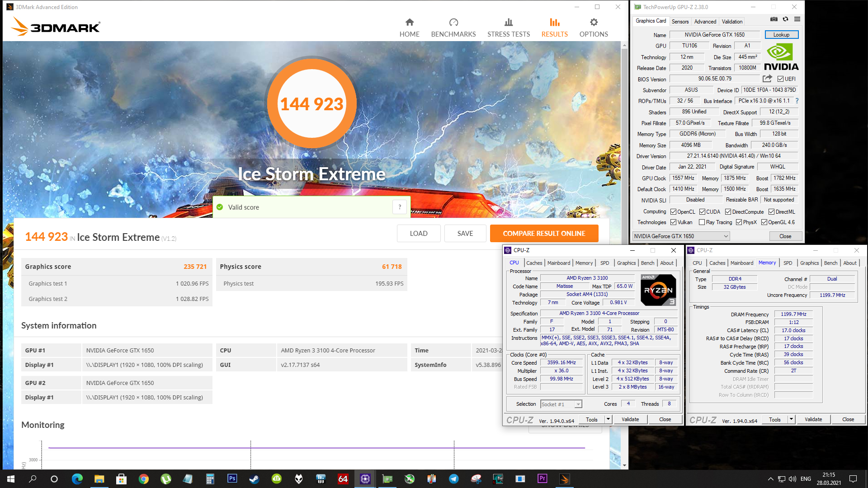Toggle the UEFI checkbox in GPU-Z
Image resolution: width=868 pixels, height=488 pixels.
tap(780, 79)
